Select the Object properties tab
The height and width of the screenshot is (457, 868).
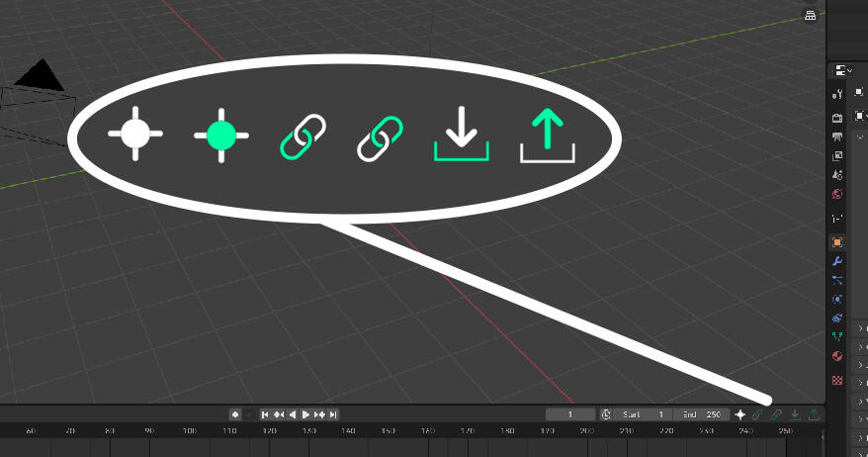[x=837, y=242]
